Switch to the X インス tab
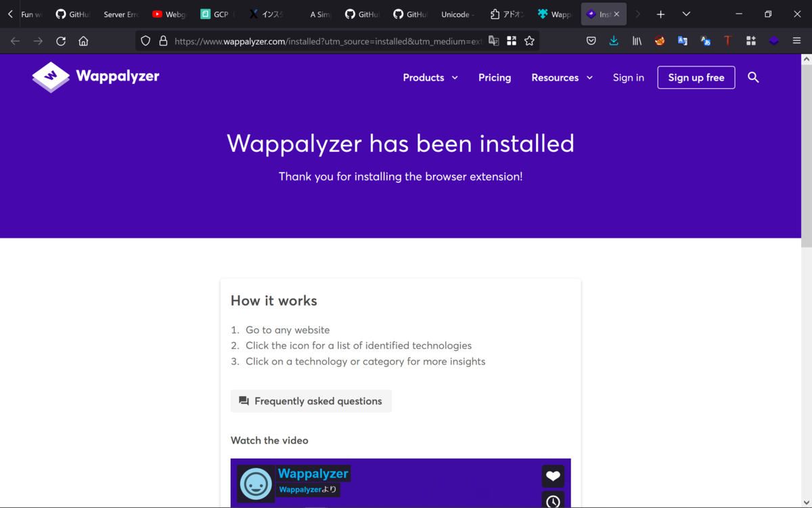Screen dimensions: 812x508 pyautogui.click(x=265, y=14)
